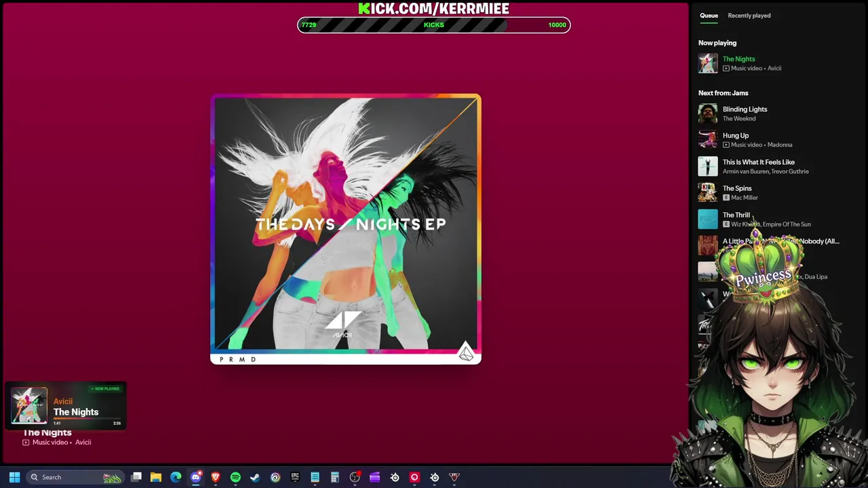Open Steam from the taskbar

[x=255, y=477]
